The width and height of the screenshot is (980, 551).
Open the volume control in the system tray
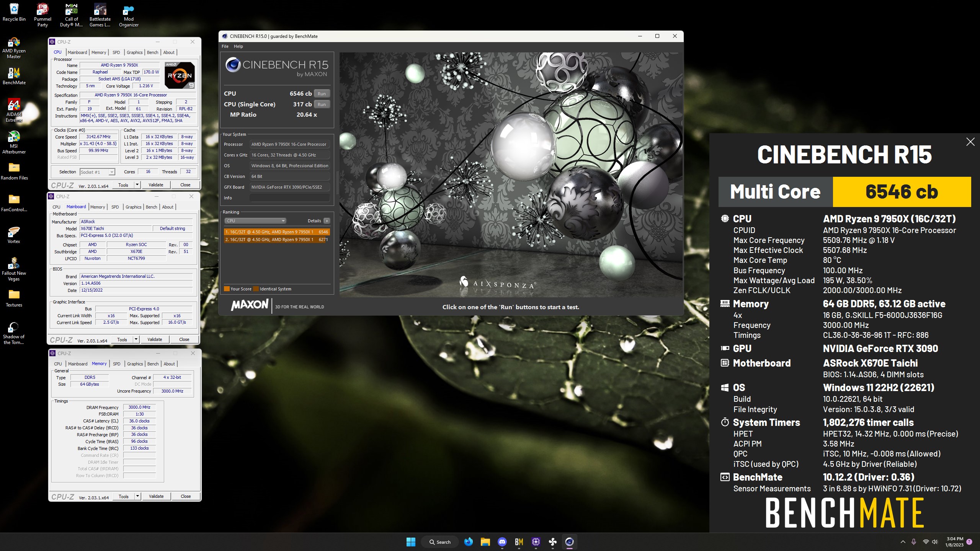point(935,542)
